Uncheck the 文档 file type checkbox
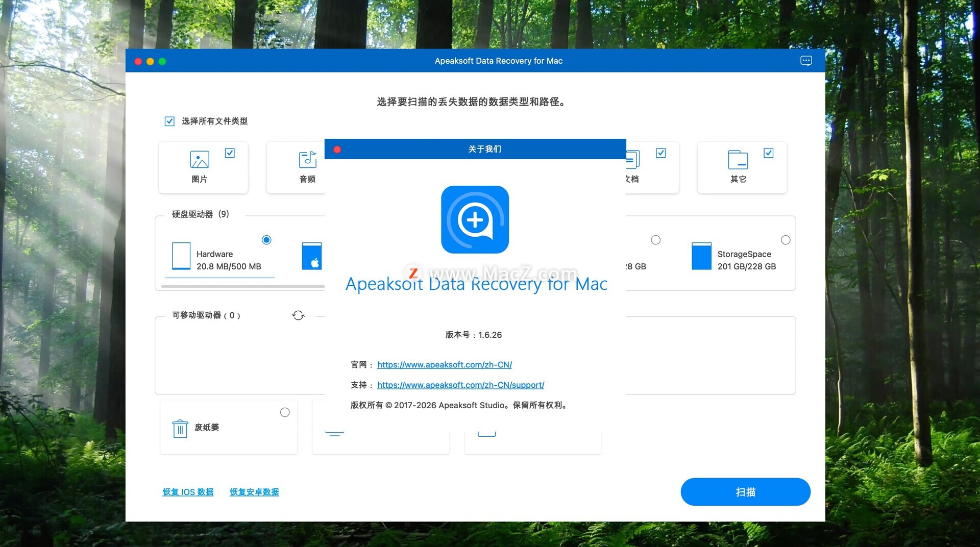This screenshot has height=547, width=980. pyautogui.click(x=660, y=153)
